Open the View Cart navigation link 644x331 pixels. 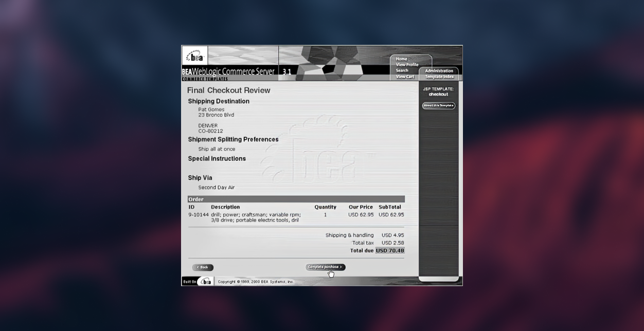point(405,77)
